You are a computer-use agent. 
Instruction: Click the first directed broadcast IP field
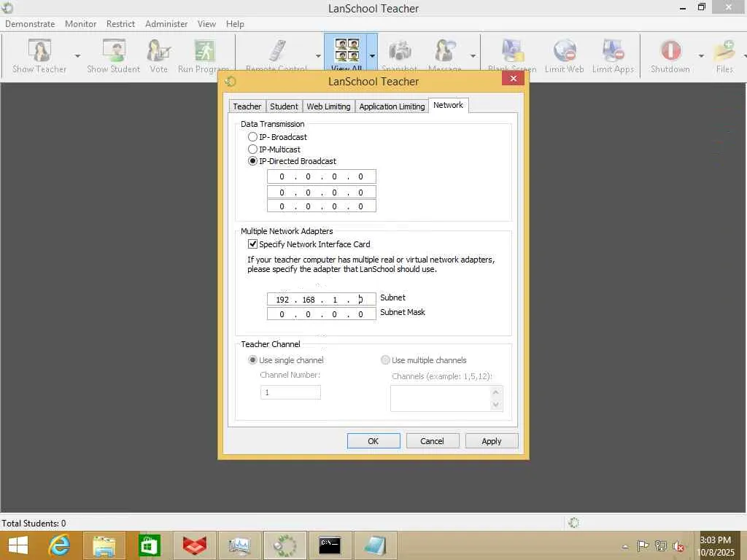click(x=322, y=176)
